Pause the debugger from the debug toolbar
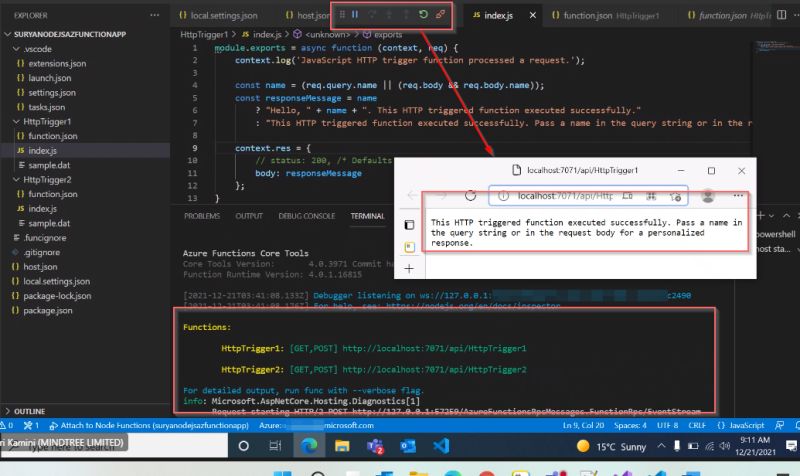Screen dimensions: 800x476 click(x=355, y=15)
